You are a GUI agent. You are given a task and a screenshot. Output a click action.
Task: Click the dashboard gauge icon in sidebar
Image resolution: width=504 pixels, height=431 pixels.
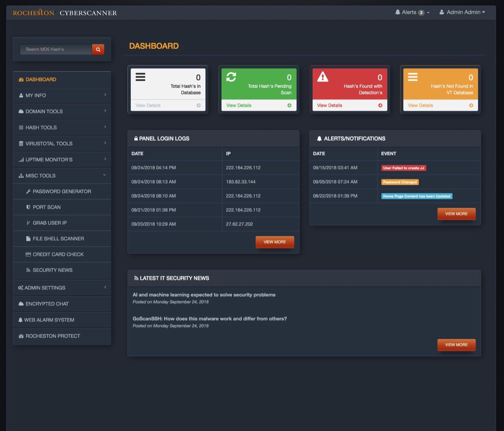tap(21, 79)
